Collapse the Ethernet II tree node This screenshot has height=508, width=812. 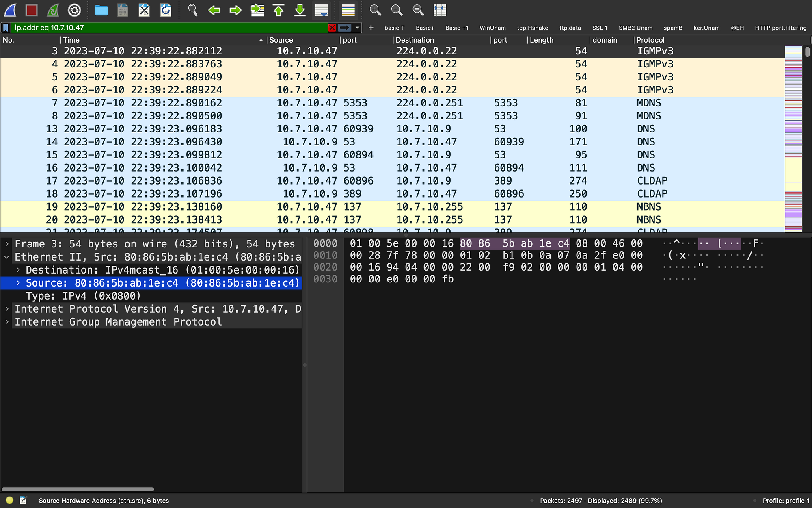coord(7,257)
